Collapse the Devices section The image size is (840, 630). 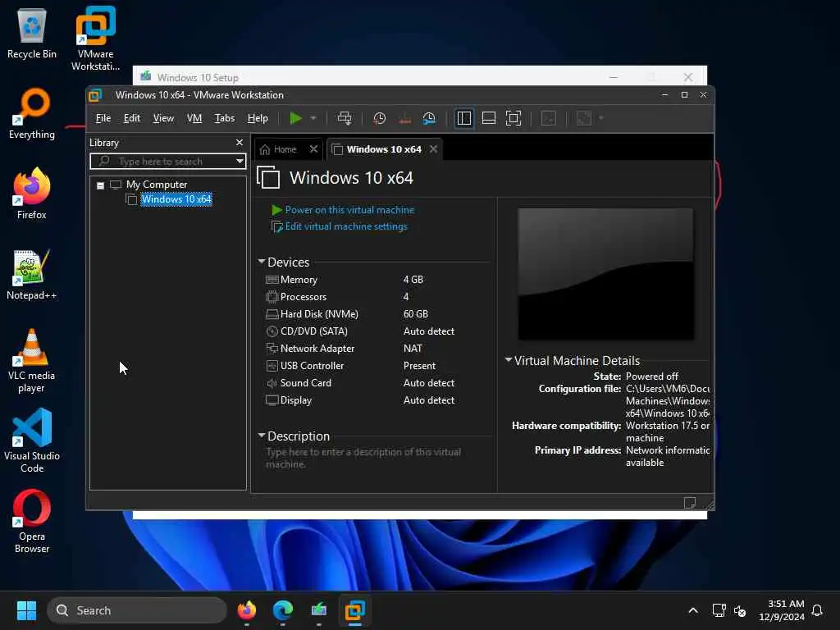coord(262,262)
